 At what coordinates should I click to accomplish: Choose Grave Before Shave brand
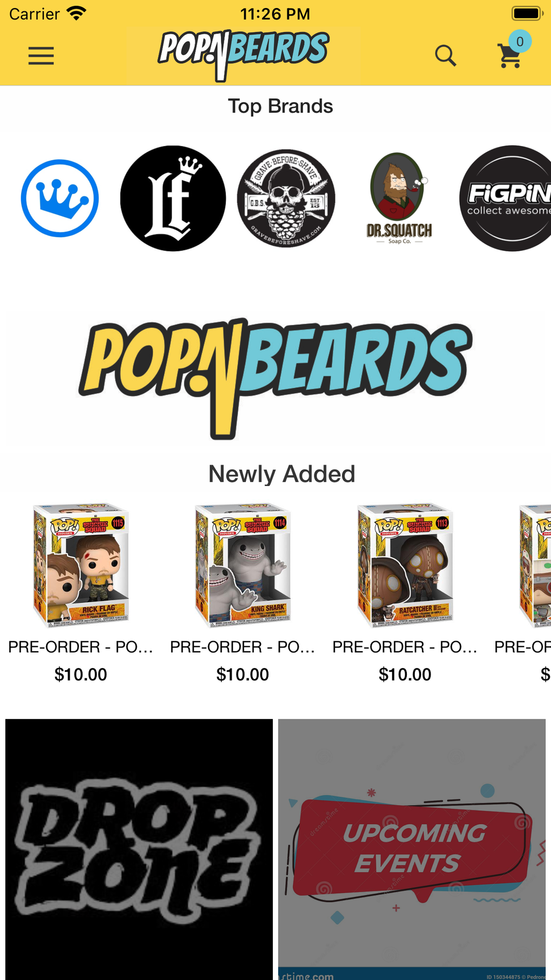[286, 198]
